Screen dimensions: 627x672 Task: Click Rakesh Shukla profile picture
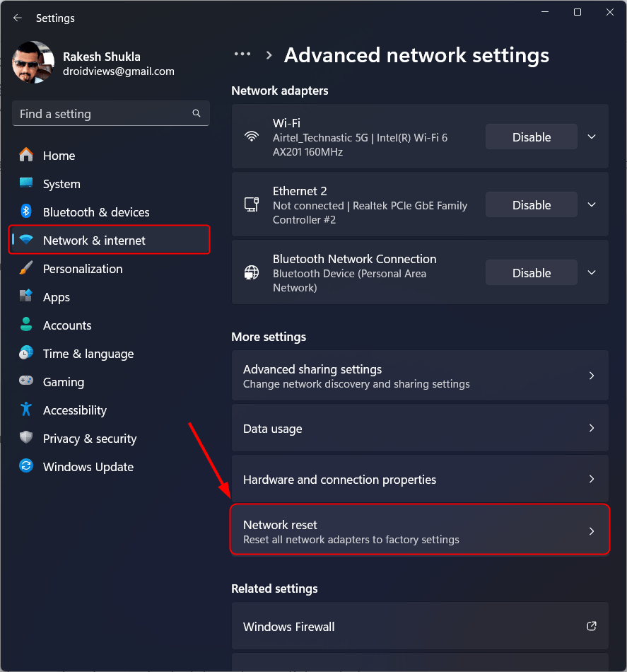[x=33, y=62]
